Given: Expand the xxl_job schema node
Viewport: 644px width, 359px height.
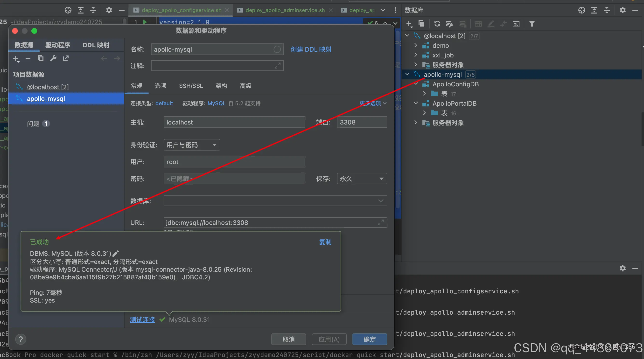Looking at the screenshot, I should point(416,55).
